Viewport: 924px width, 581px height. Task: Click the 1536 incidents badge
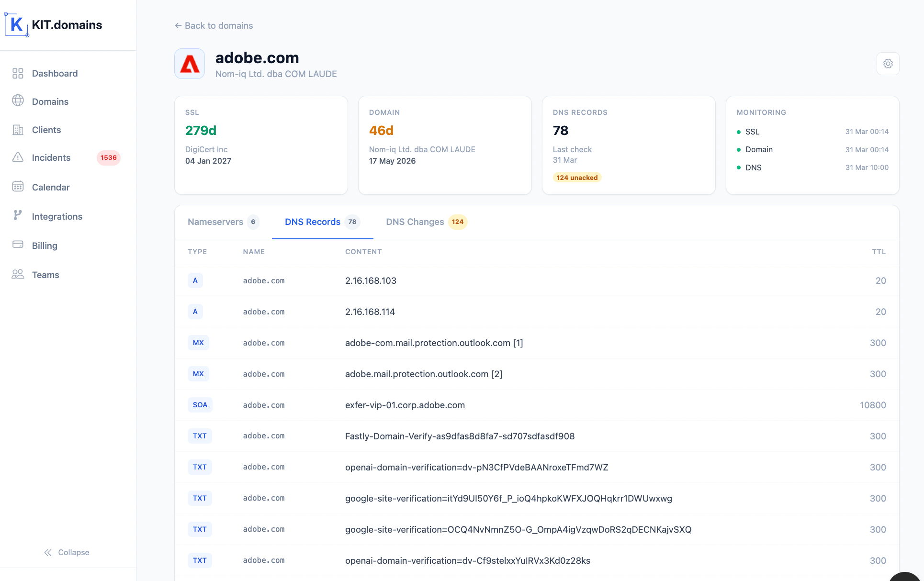click(x=109, y=157)
